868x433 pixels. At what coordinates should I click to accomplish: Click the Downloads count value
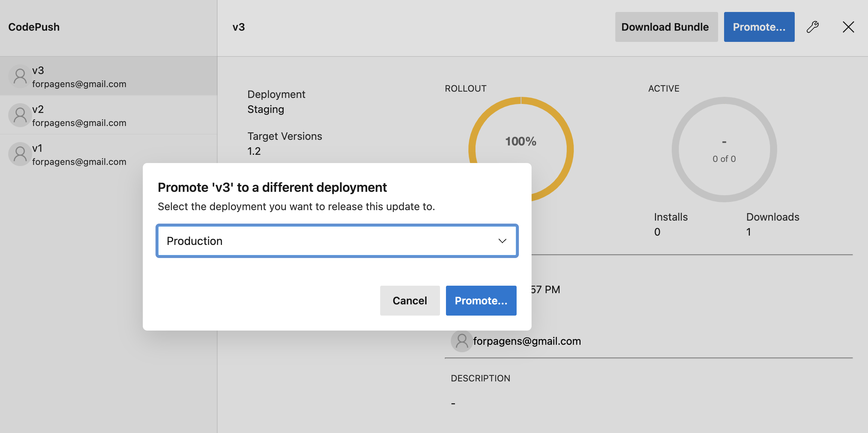click(x=749, y=232)
